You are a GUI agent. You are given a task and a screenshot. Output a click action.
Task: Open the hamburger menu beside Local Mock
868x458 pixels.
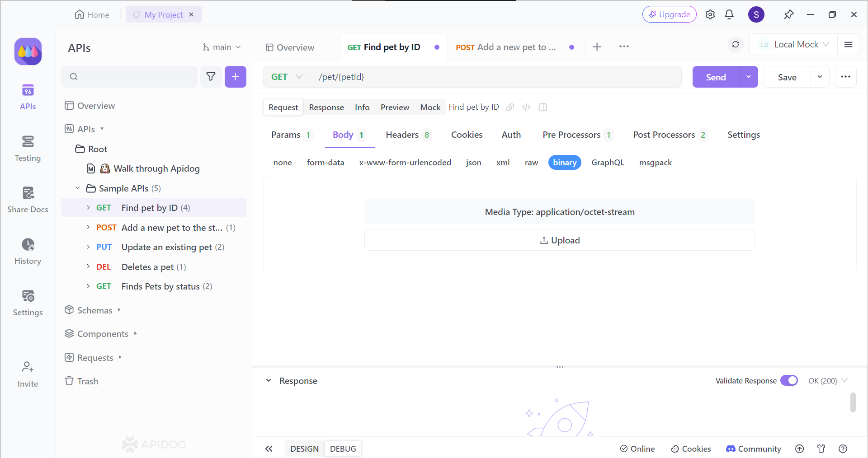(849, 44)
